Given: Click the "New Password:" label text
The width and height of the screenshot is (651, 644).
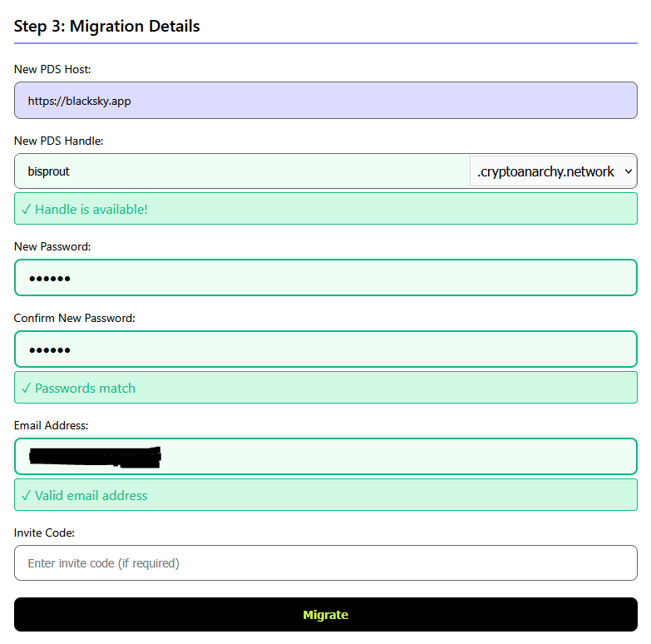Looking at the screenshot, I should tap(52, 247).
